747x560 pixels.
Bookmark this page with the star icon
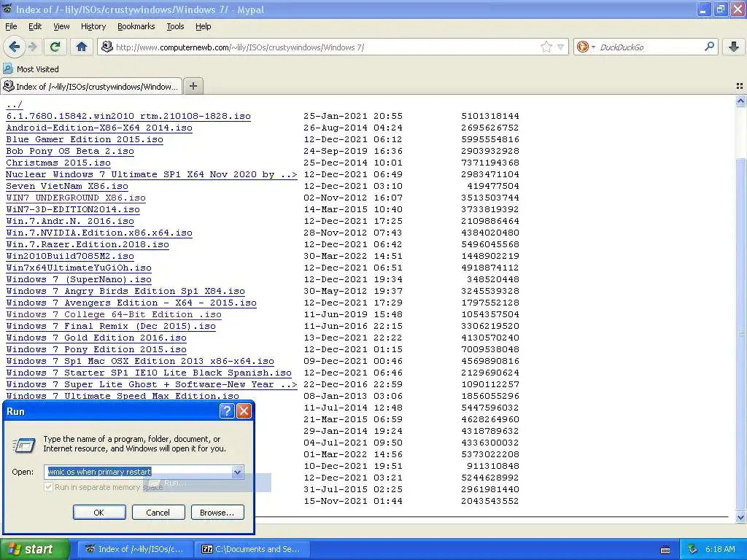546,47
